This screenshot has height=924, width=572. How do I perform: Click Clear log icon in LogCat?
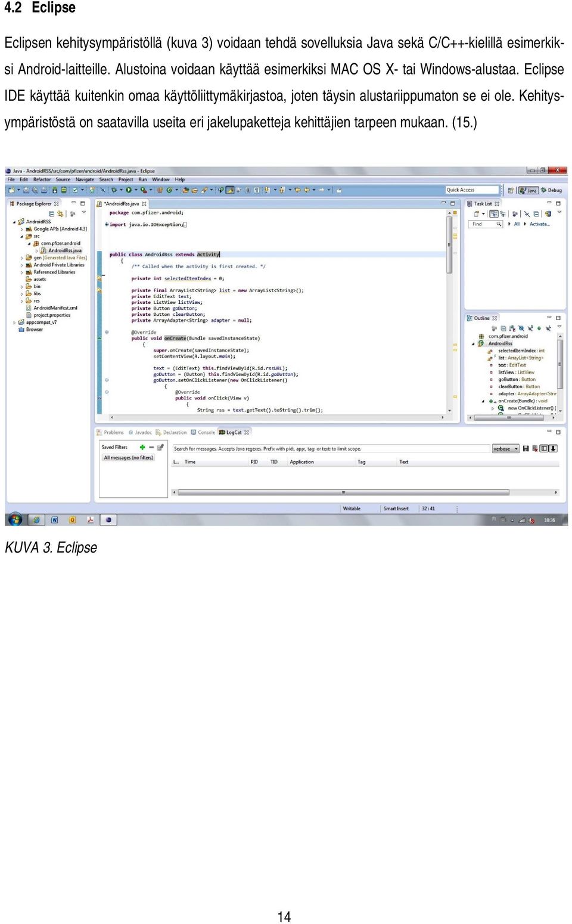tap(535, 448)
